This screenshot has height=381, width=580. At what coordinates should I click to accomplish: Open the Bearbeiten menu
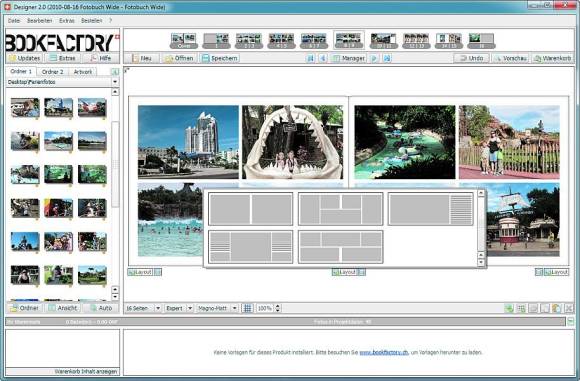40,21
